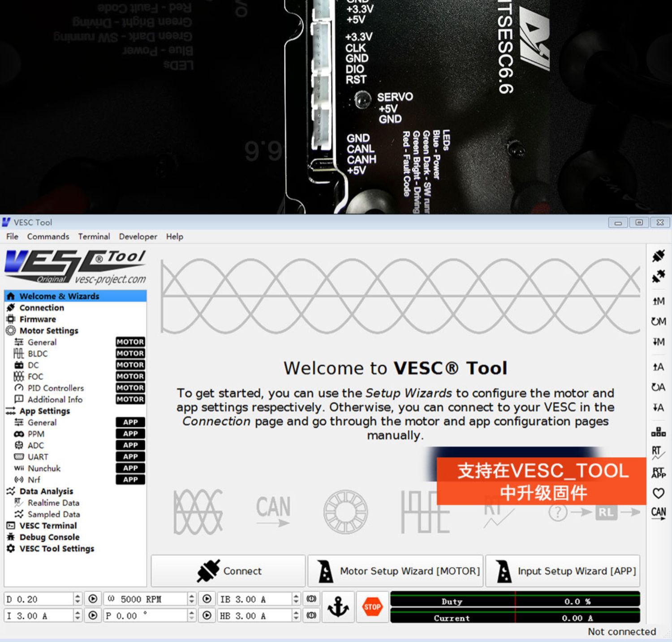Click the plug Connect icon in right toolbar

pyautogui.click(x=658, y=256)
